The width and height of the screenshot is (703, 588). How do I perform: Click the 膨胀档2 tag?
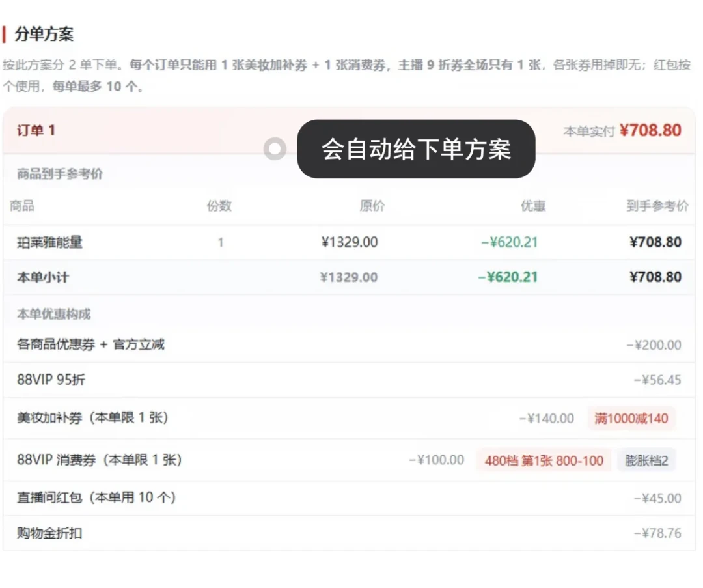[646, 460]
